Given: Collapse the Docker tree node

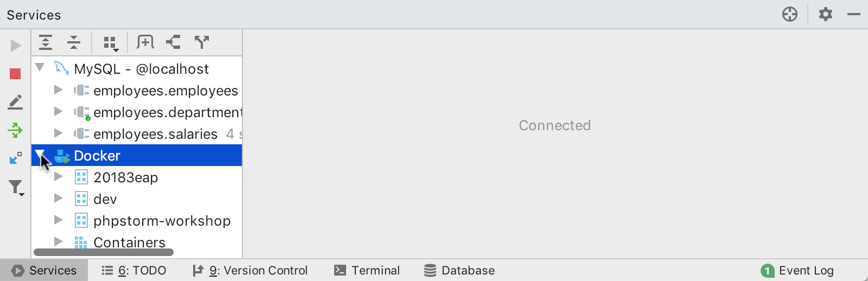Looking at the screenshot, I should 40,155.
